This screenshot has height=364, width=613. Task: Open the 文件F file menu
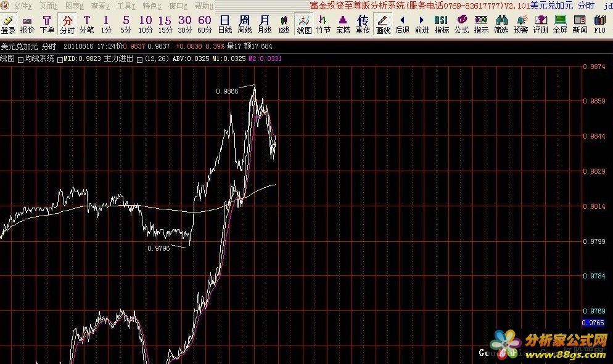23,6
